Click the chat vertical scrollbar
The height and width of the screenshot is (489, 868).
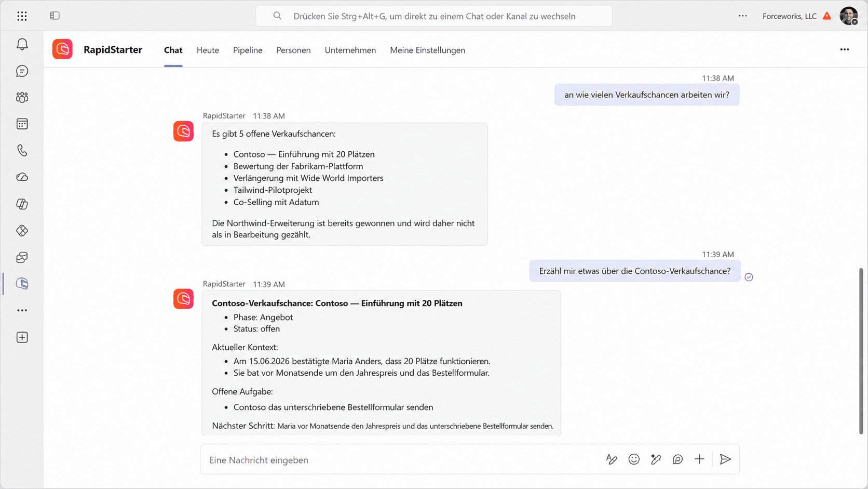861,351
